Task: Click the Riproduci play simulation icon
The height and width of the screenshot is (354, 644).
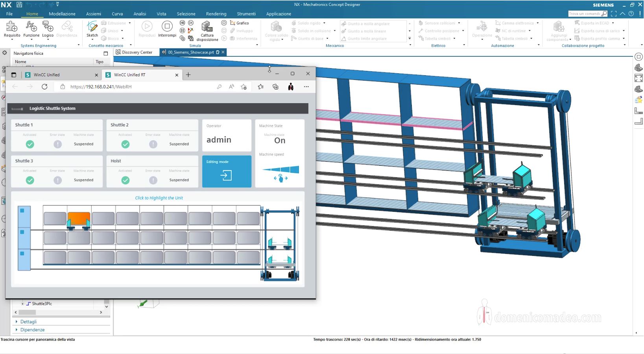Action: pyautogui.click(x=147, y=26)
